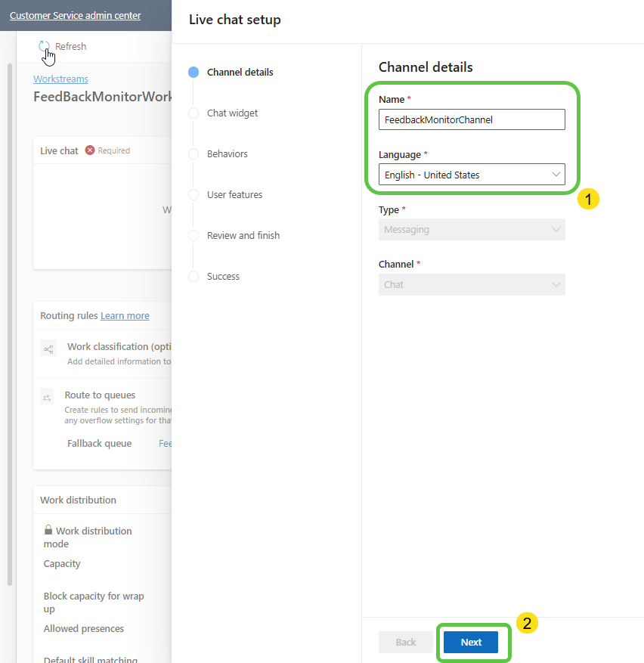Screen dimensions: 644x663
Task: Open the Learn more routing rules link
Action: point(125,316)
